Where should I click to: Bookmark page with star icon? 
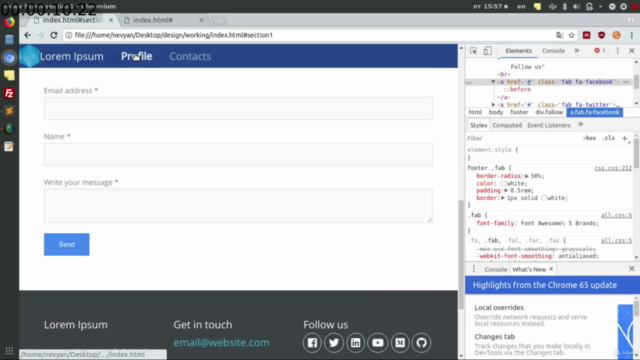coord(571,35)
